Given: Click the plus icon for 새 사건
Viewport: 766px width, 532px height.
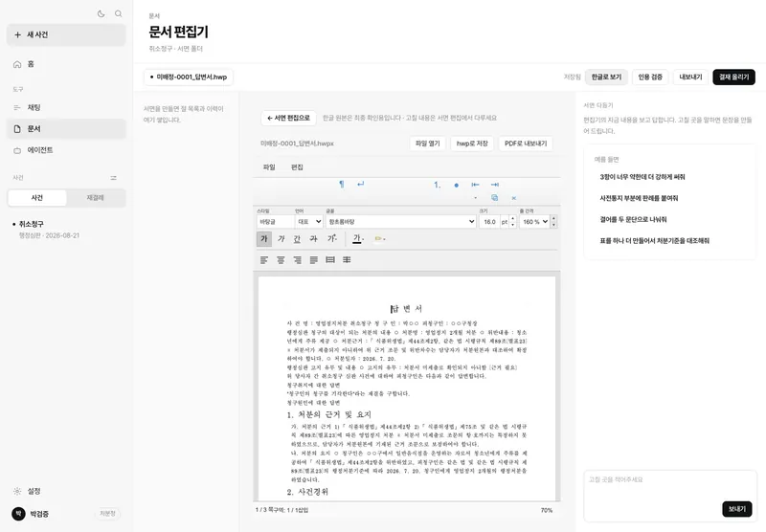Looking at the screenshot, I should [17, 34].
